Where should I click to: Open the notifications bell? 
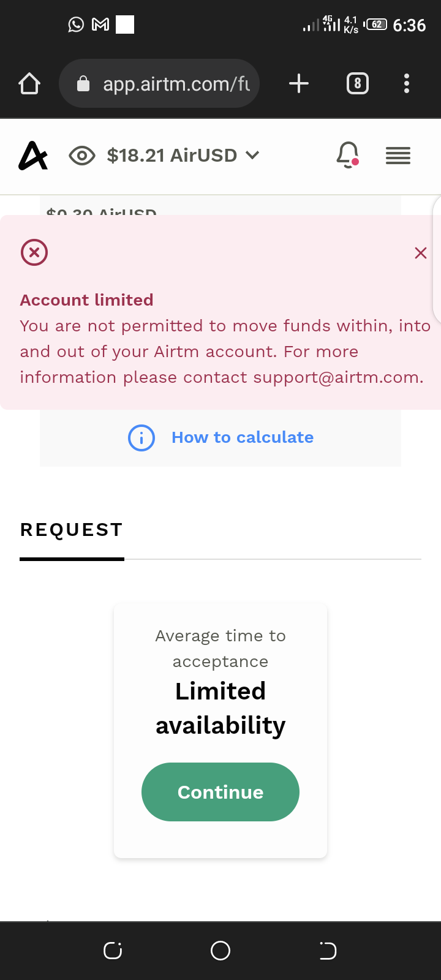pyautogui.click(x=347, y=154)
